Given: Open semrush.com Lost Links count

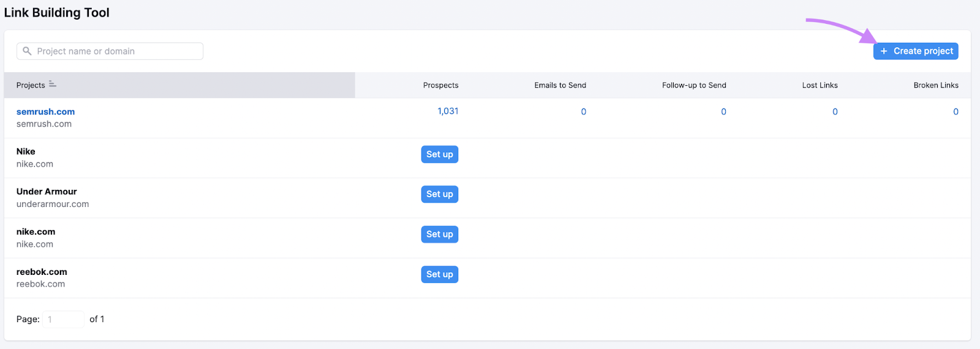Looking at the screenshot, I should click(835, 111).
